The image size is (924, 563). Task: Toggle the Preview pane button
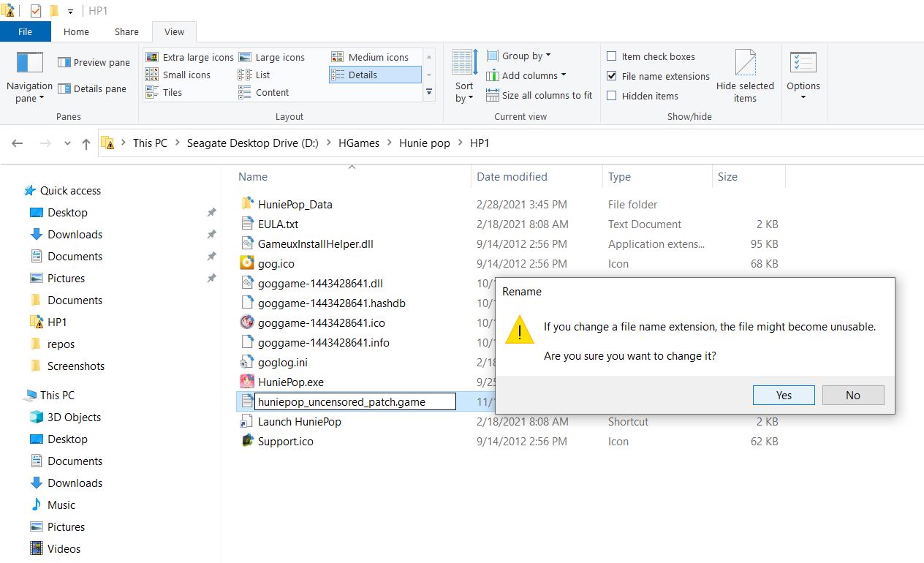pyautogui.click(x=94, y=63)
